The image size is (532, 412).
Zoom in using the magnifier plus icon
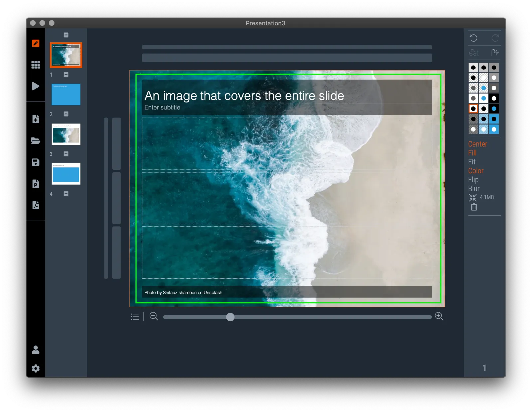pos(439,316)
